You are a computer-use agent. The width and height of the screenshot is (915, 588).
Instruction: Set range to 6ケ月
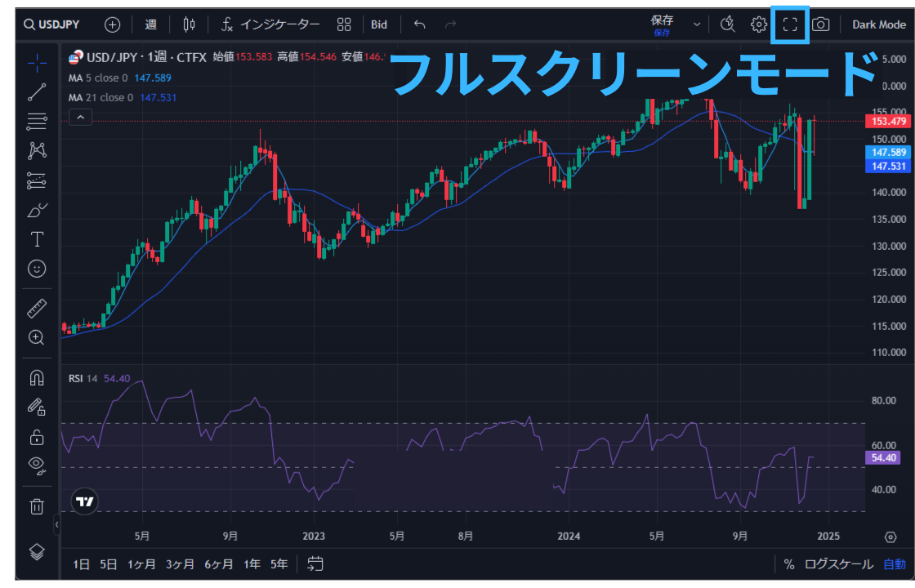[218, 564]
